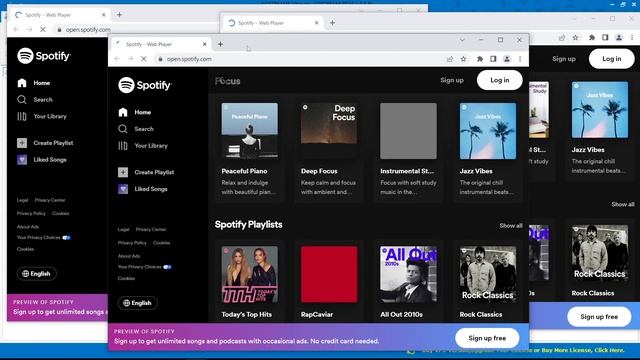Open the Chrome three-dot menu in the front window
The image size is (640, 360).
(x=520, y=59)
